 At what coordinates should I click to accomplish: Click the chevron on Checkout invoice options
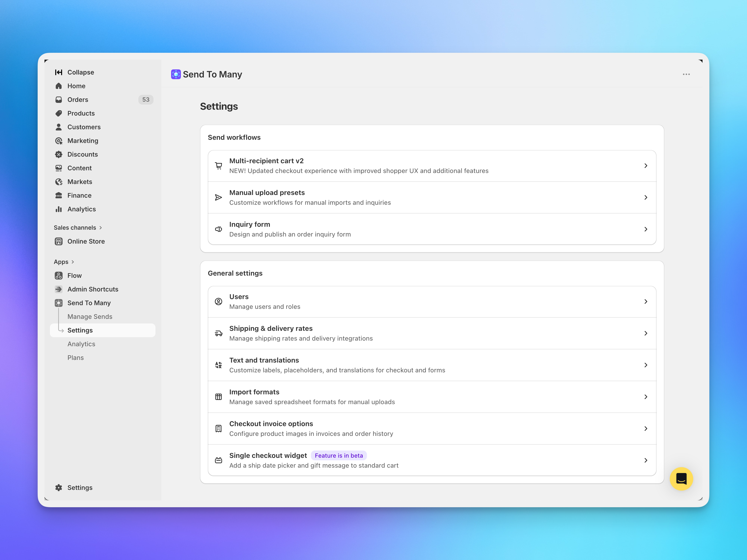pos(645,428)
